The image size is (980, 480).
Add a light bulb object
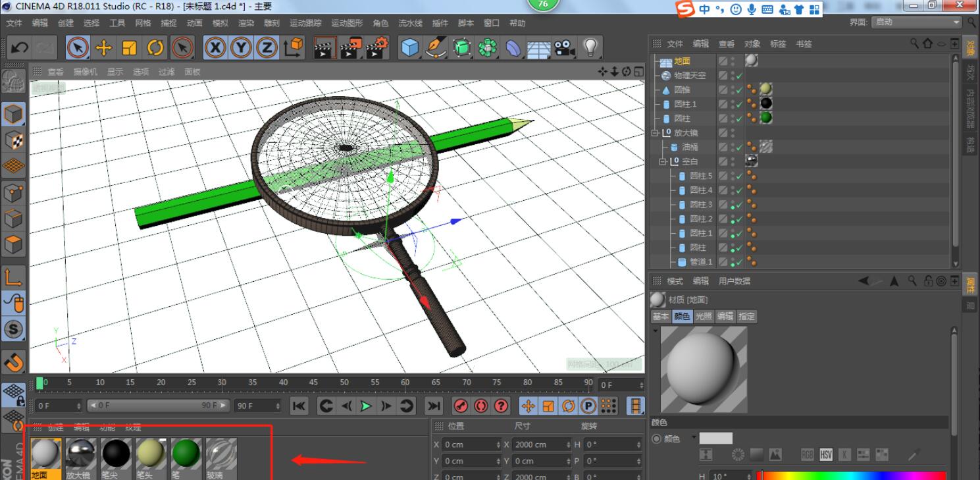[x=591, y=47]
